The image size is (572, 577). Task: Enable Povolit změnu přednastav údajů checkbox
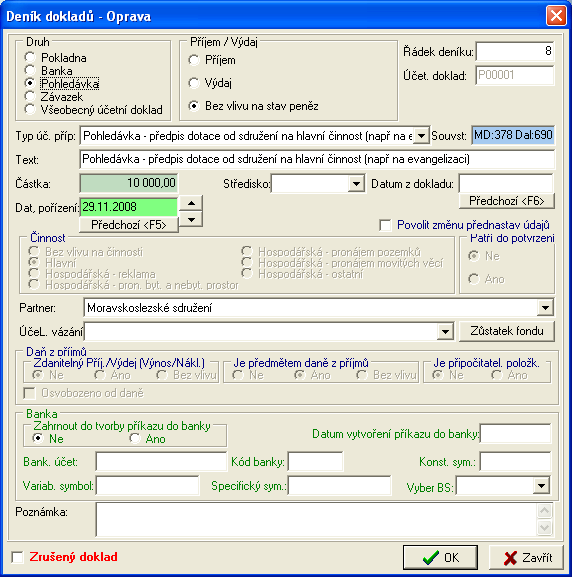385,225
